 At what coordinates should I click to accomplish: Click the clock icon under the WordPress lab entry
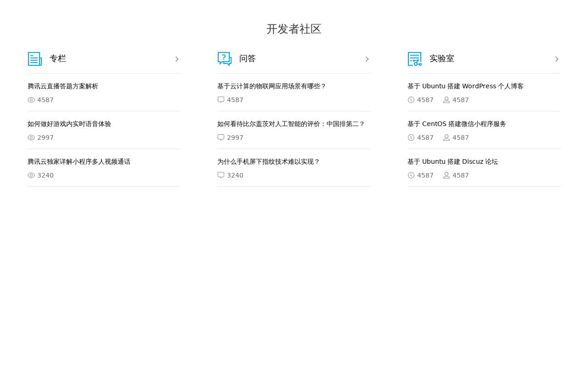tap(410, 99)
